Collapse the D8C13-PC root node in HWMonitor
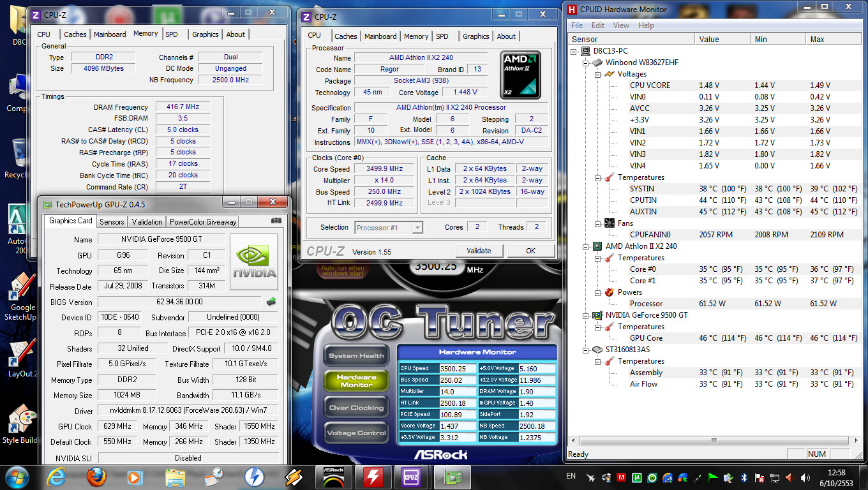The image size is (868, 490). pyautogui.click(x=574, y=51)
